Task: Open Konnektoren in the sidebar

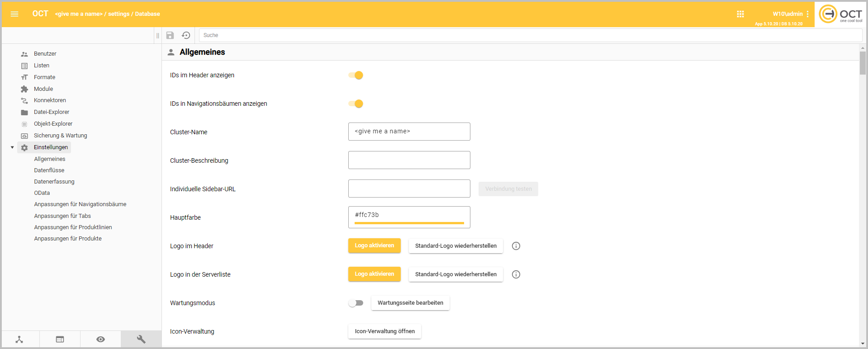Action: pyautogui.click(x=50, y=100)
